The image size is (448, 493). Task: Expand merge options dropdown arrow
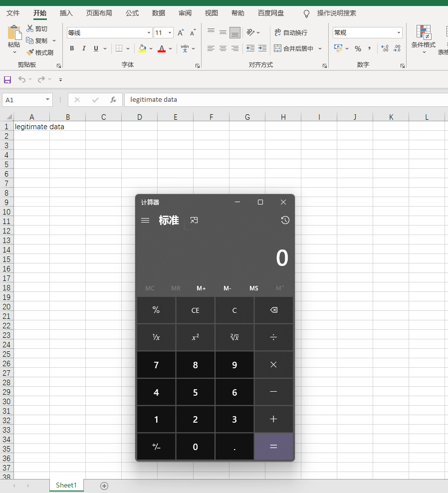[x=320, y=48]
